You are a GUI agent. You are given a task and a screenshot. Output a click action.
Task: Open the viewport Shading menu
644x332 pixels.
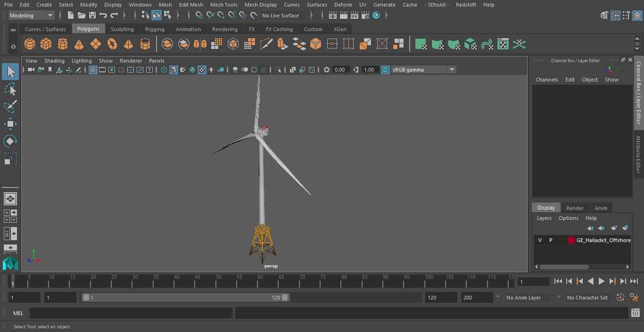[54, 61]
